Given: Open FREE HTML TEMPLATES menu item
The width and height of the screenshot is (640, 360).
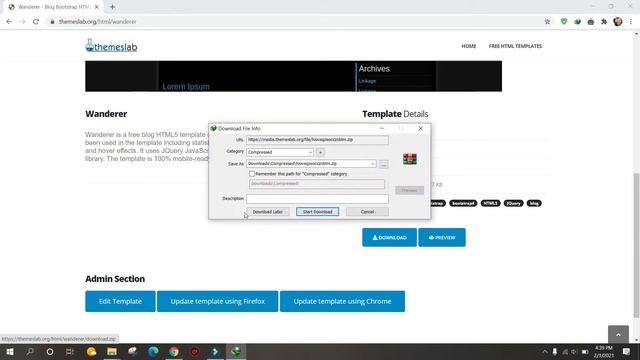Looking at the screenshot, I should (x=515, y=46).
